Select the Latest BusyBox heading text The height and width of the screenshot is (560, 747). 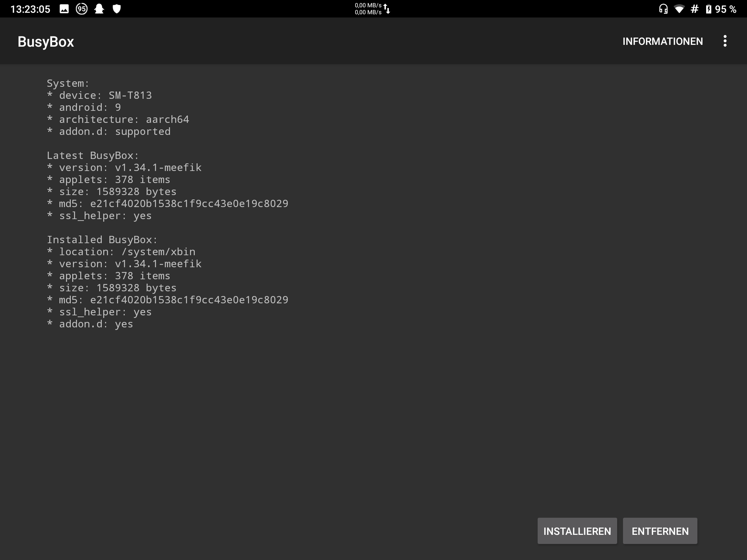[92, 155]
